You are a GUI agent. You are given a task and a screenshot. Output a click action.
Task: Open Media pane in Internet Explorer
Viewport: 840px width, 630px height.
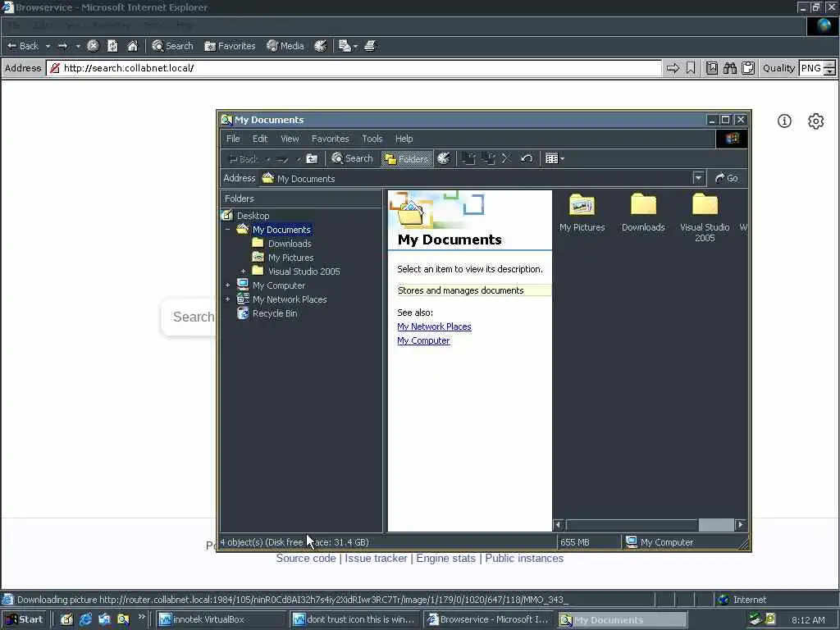tap(285, 46)
